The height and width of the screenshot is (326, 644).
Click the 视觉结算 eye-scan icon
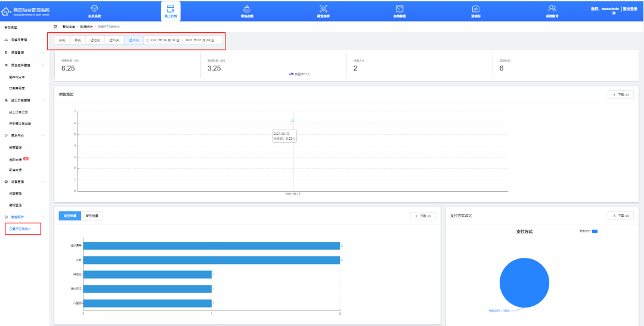323,8
